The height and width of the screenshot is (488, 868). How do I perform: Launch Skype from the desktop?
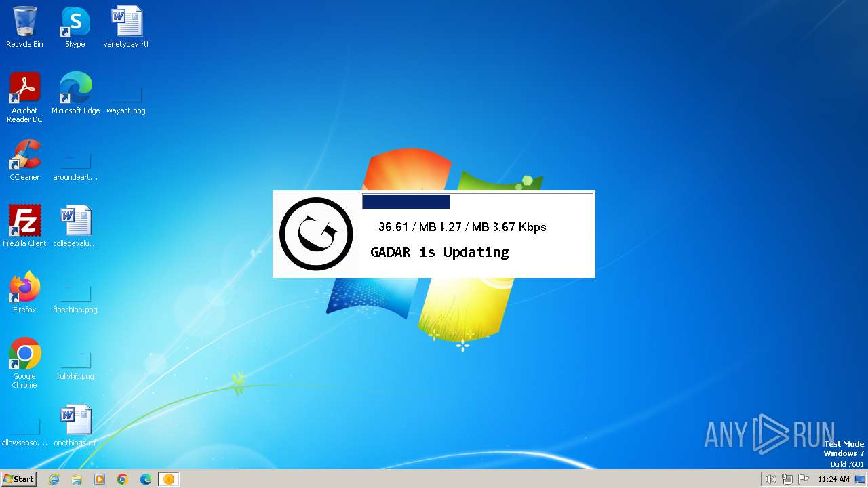click(75, 27)
